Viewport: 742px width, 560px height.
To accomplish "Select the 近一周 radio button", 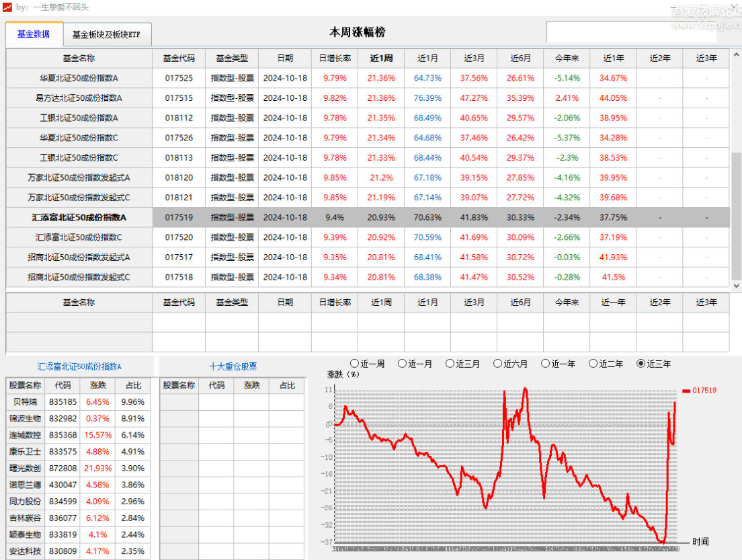I will (355, 364).
